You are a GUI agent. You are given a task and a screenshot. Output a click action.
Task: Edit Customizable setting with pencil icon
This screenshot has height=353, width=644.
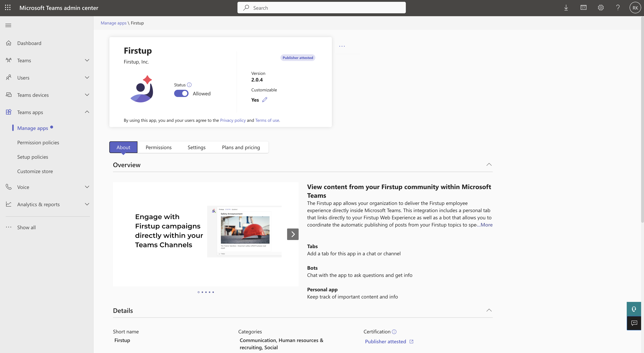pos(265,100)
